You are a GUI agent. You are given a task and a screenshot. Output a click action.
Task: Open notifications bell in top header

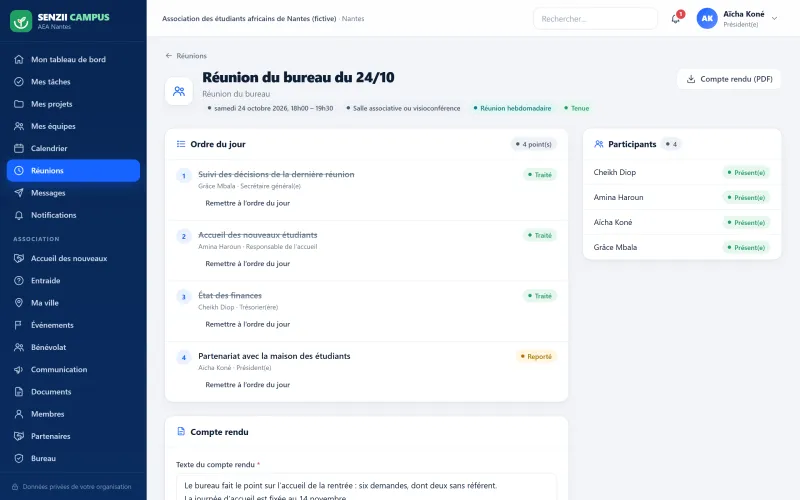point(676,19)
